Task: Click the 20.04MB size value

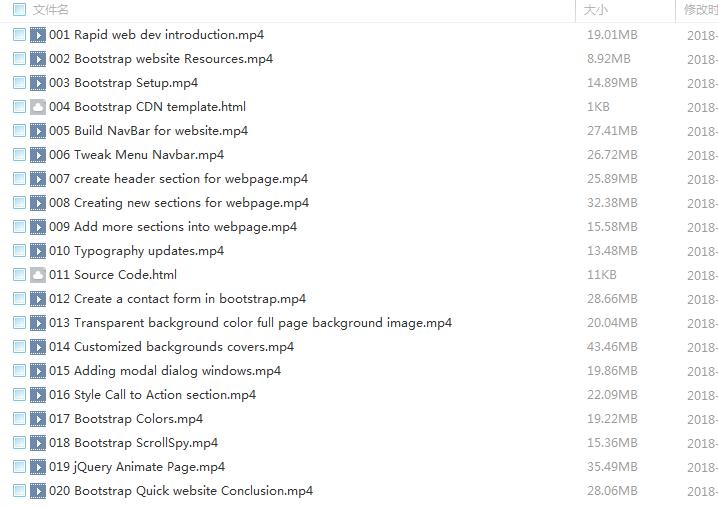Action: click(x=612, y=323)
